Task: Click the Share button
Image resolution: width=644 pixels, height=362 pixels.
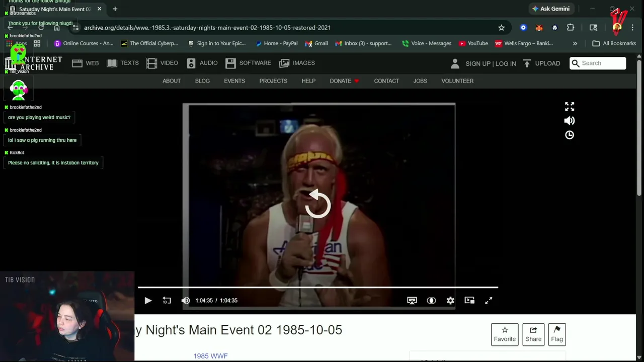Action: click(x=533, y=334)
